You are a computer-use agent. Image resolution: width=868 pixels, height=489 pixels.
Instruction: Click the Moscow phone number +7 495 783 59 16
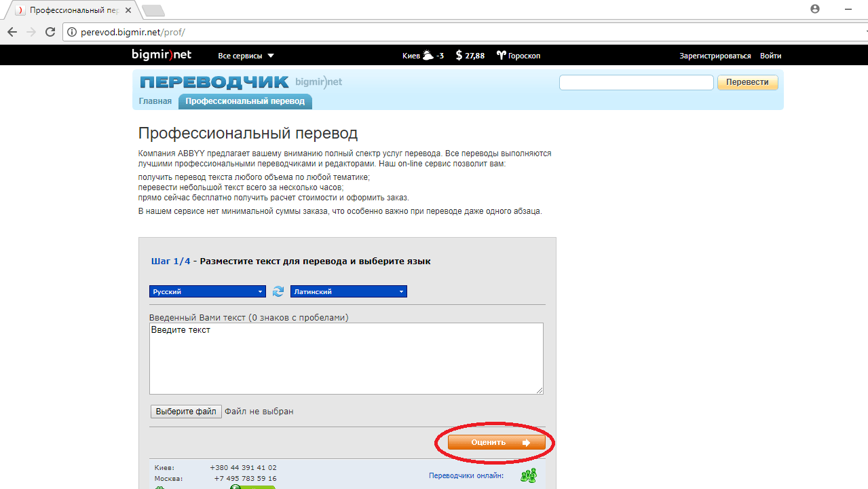click(246, 479)
